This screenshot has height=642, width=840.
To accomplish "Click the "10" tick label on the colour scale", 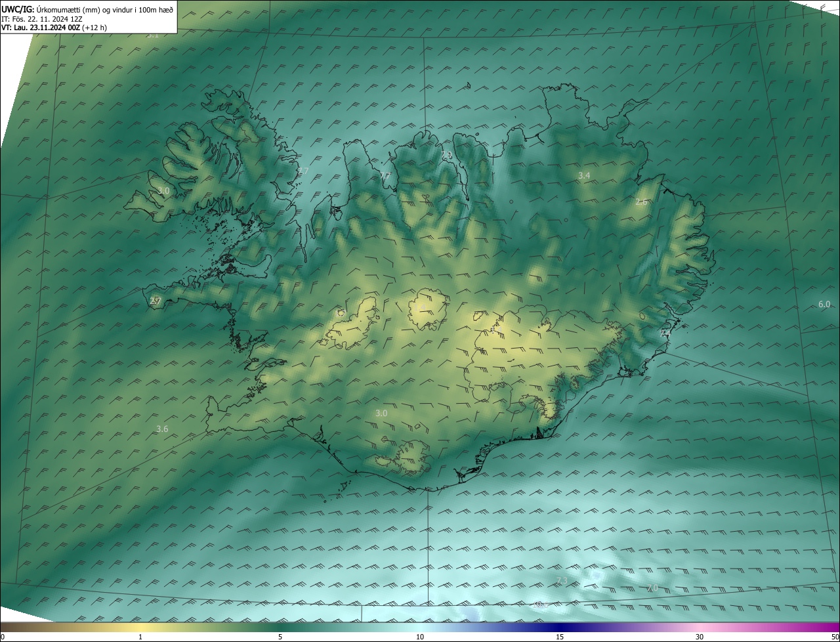I will [x=420, y=637].
